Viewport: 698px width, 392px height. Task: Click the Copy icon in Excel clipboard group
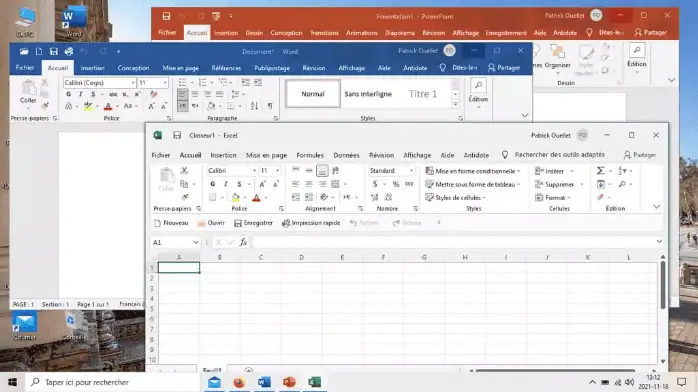tap(184, 184)
